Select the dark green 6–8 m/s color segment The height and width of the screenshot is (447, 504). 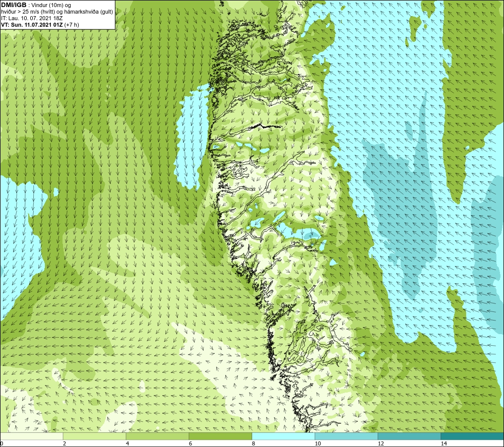click(x=221, y=436)
